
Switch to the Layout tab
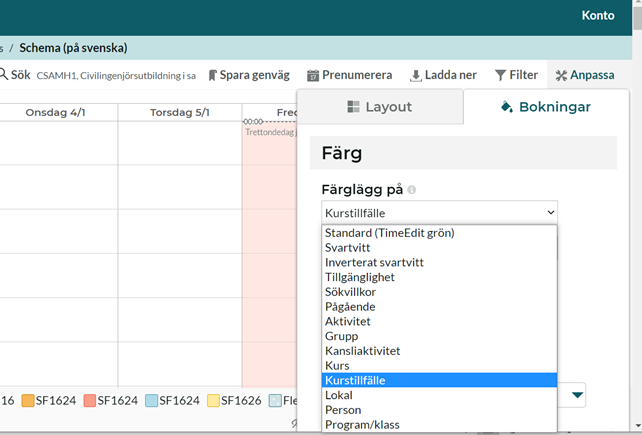point(379,107)
